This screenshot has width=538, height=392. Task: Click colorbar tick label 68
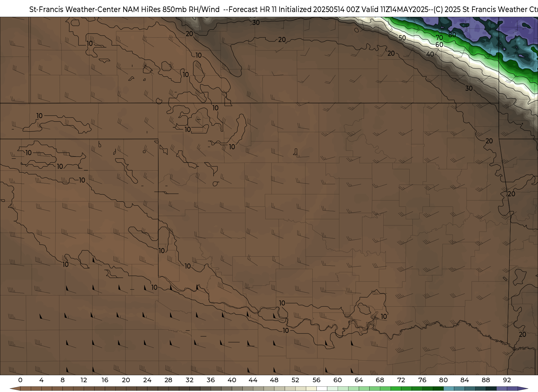click(380, 380)
